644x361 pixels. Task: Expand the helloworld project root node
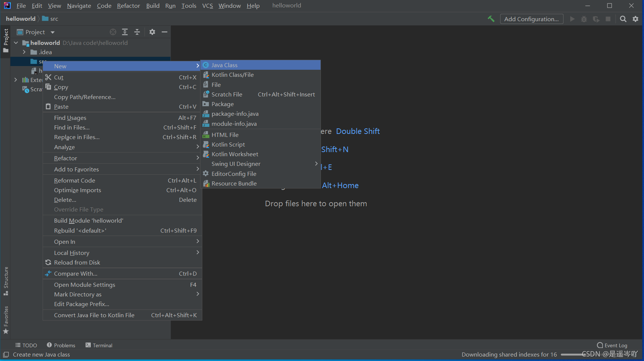tap(16, 43)
